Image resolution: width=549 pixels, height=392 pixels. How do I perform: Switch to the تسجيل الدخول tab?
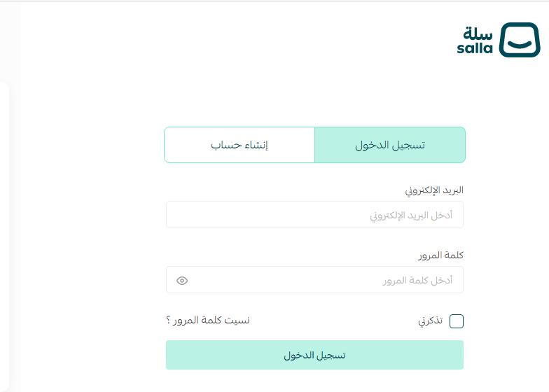point(390,145)
